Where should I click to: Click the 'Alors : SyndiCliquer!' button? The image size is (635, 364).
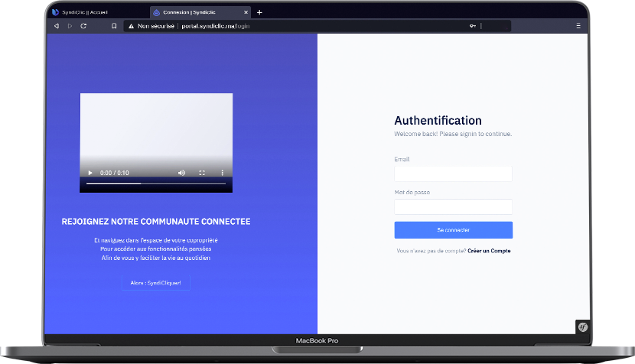coord(155,283)
